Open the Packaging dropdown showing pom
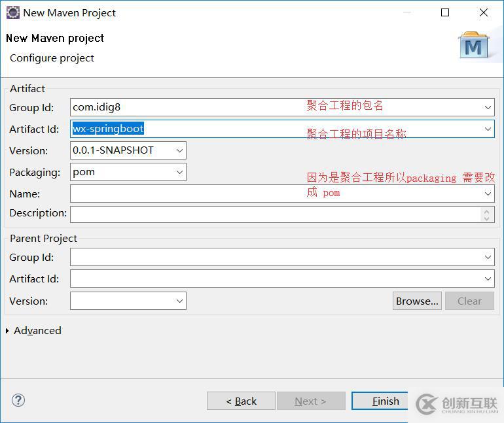The image size is (504, 423). [179, 173]
